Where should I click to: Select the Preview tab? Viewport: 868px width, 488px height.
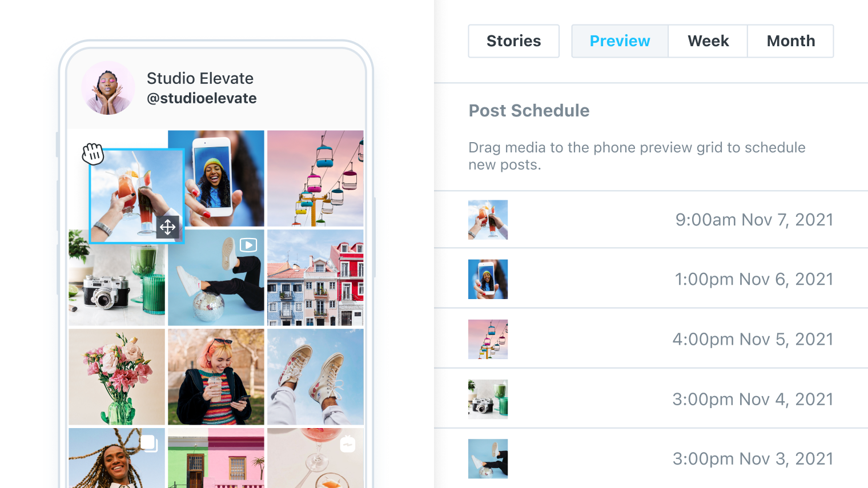tap(620, 41)
